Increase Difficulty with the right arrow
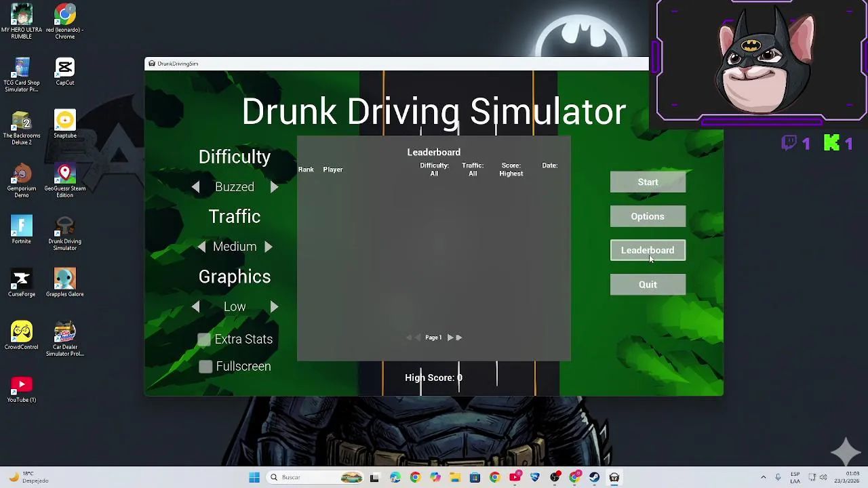Screen dimensions: 868x488 pos(274,187)
